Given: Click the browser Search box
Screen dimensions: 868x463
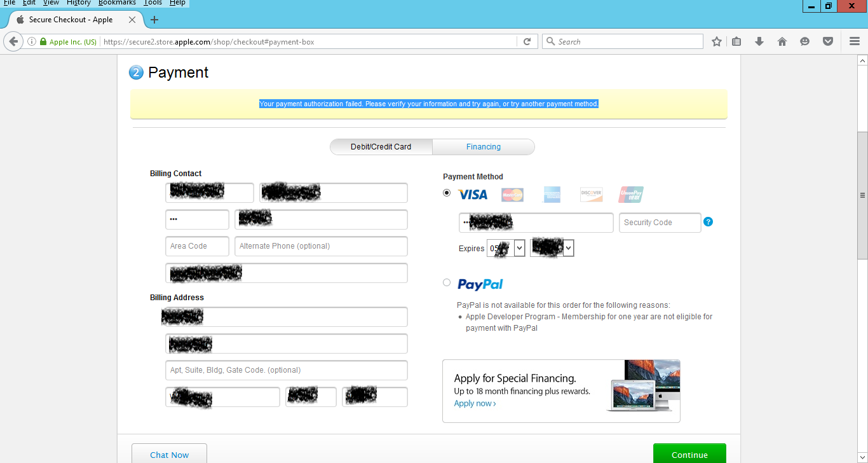Looking at the screenshot, I should click(x=623, y=42).
